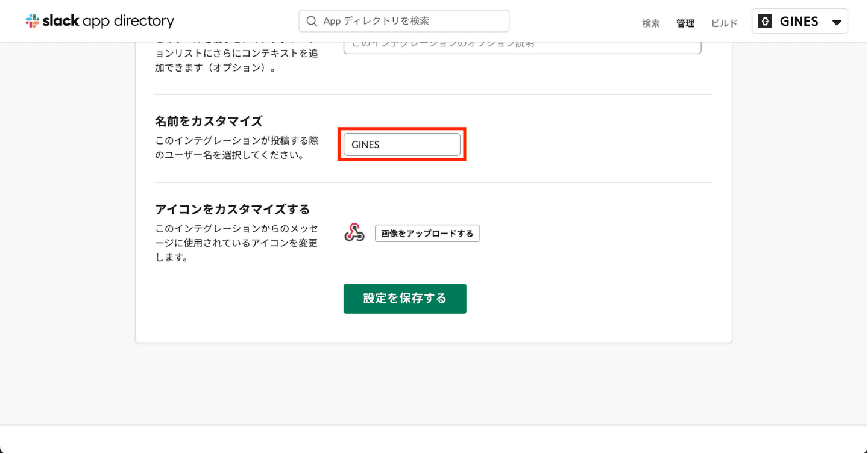Click the username selection description text

tap(236, 148)
